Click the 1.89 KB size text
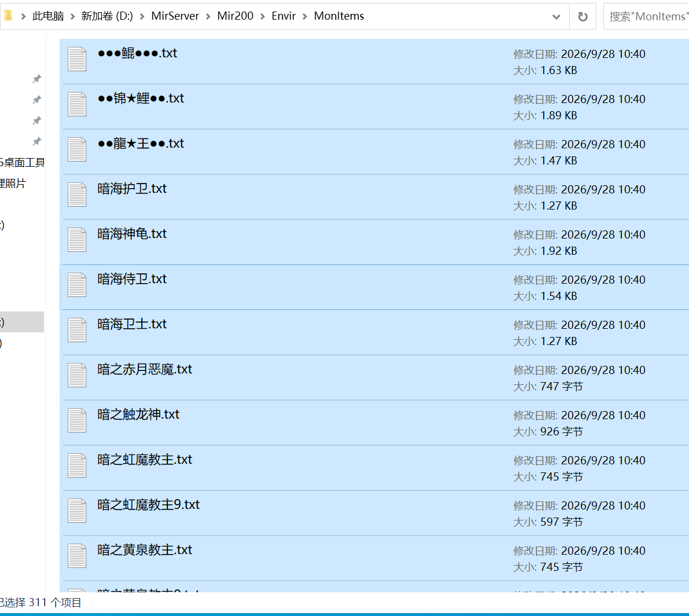This screenshot has width=689, height=616. [559, 116]
